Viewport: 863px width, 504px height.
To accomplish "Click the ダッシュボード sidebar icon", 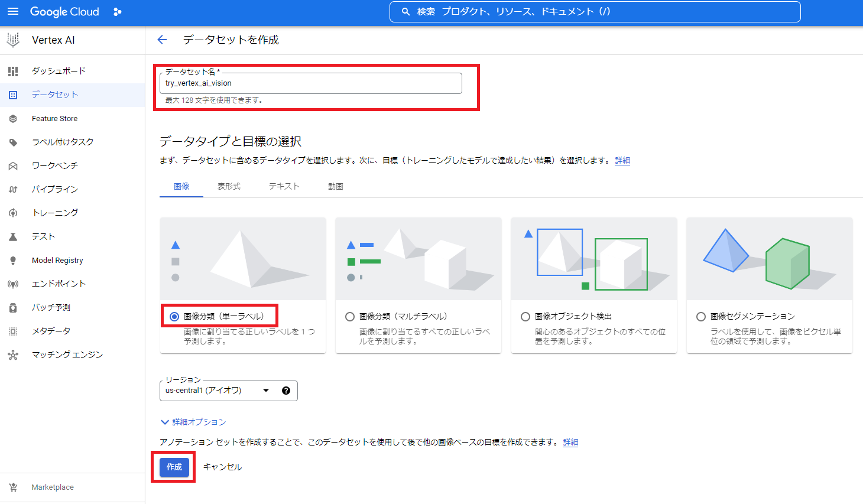I will 13,71.
